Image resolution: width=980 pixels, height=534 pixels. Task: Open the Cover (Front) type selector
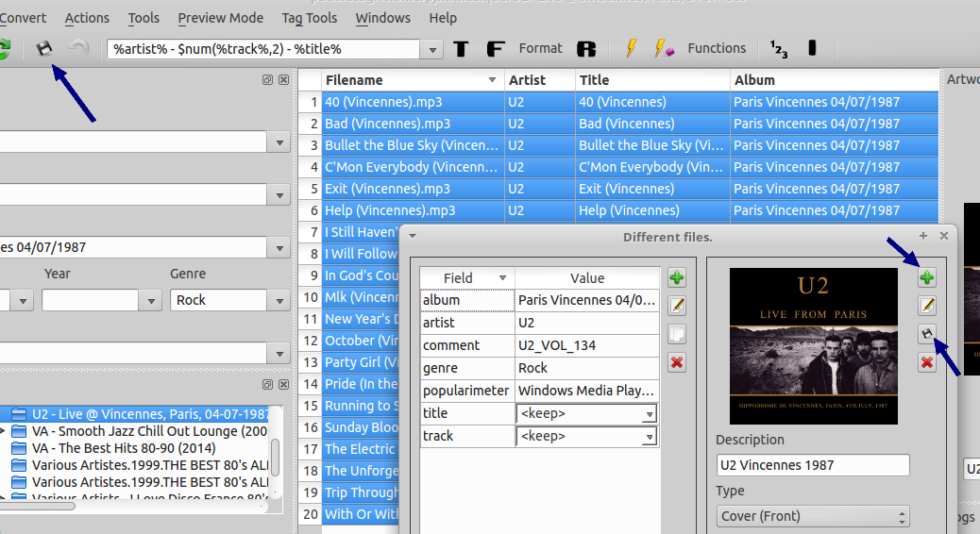coord(901,516)
